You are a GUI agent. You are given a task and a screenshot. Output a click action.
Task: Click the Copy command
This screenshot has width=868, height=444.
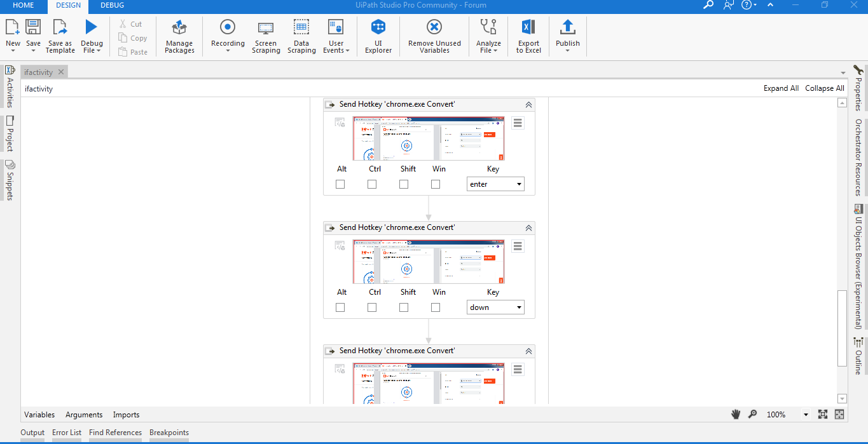tap(133, 38)
